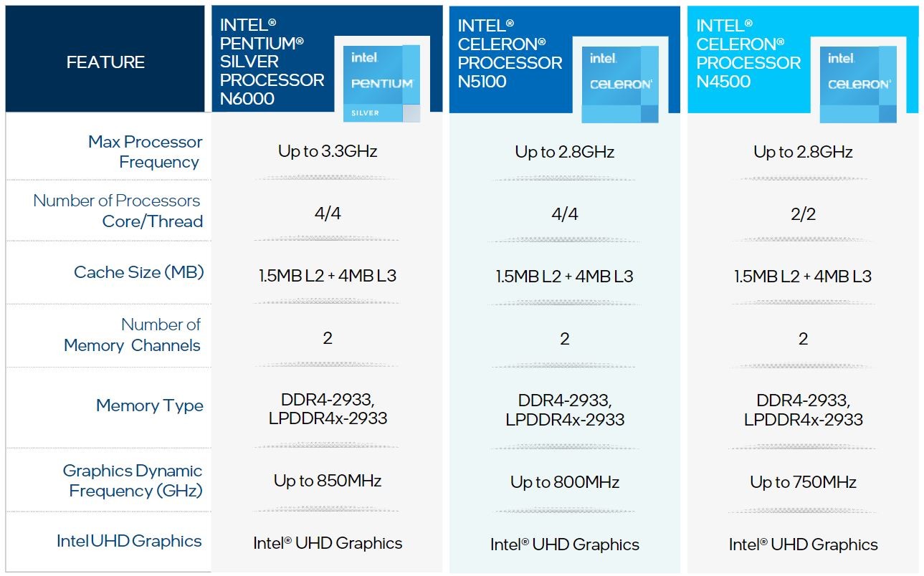Select the Memory Type row label
The height and width of the screenshot is (576, 924).
point(150,405)
